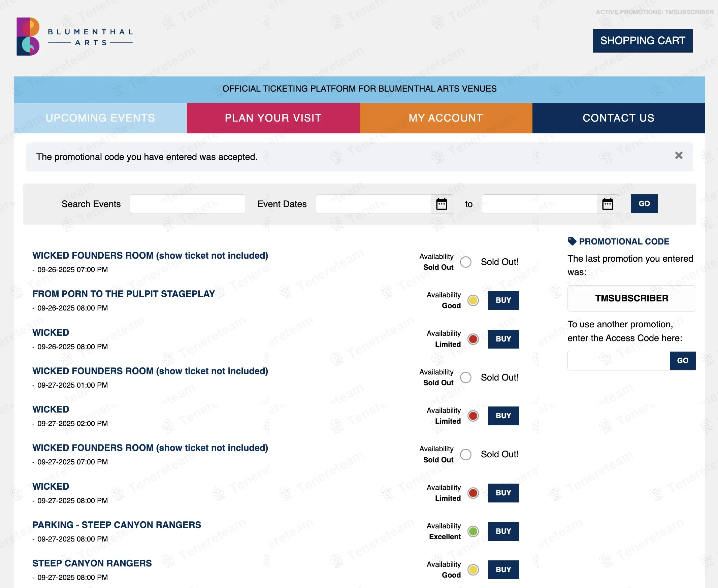Go to My Account tab

tap(446, 118)
